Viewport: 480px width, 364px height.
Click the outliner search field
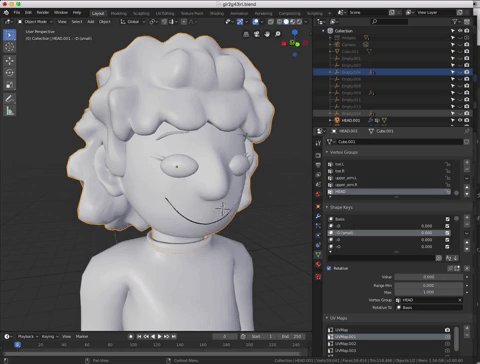[389, 22]
